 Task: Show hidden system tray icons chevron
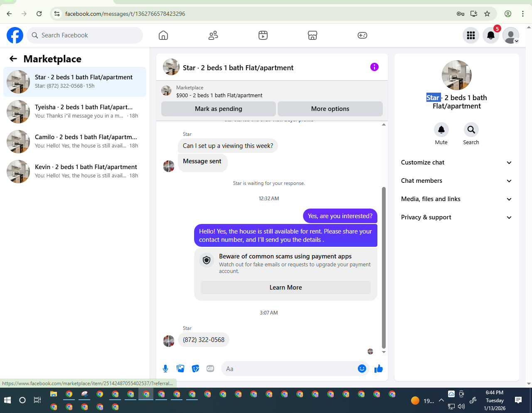click(x=441, y=401)
